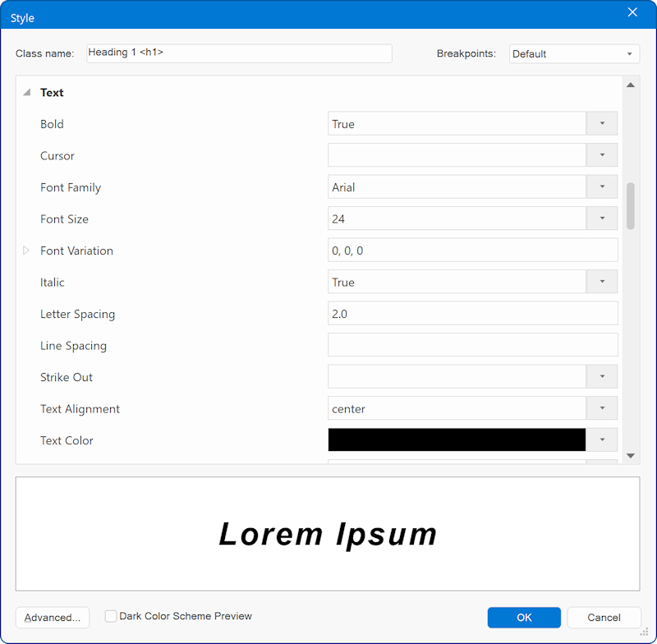Open the Font Size dropdown arrow
This screenshot has height=644, width=657.
pos(601,218)
